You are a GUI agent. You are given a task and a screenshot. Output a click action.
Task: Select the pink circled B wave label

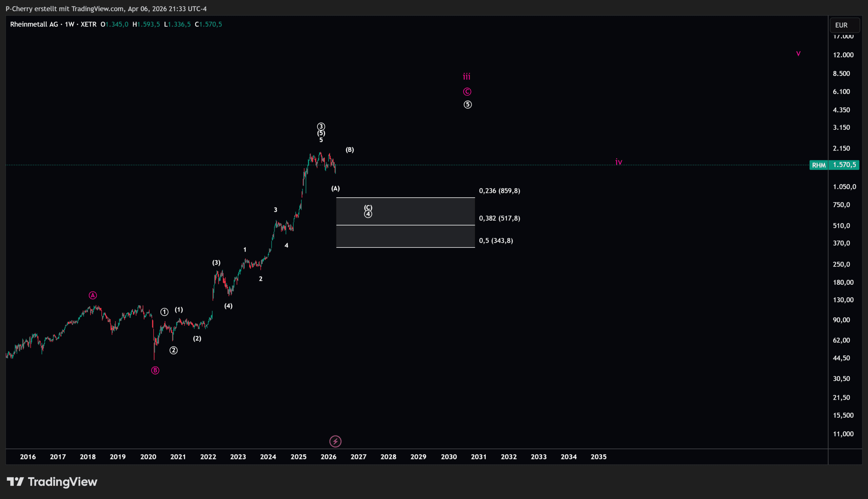(155, 371)
